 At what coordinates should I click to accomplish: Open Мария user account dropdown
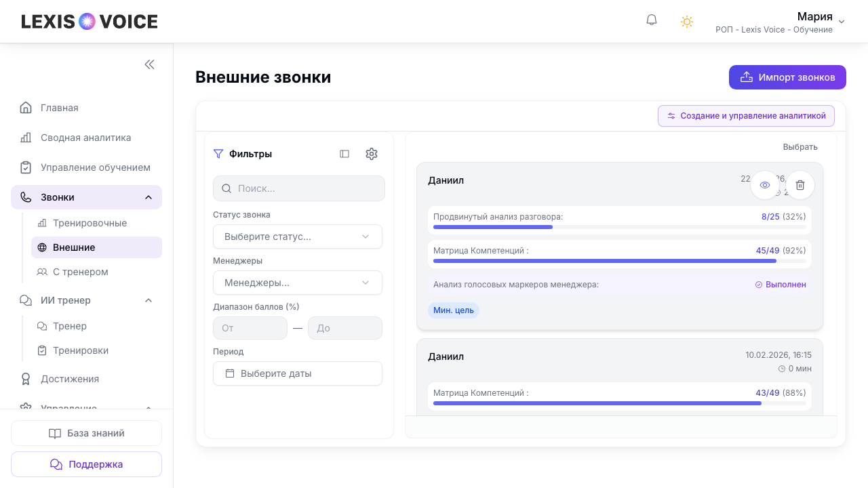click(780, 22)
